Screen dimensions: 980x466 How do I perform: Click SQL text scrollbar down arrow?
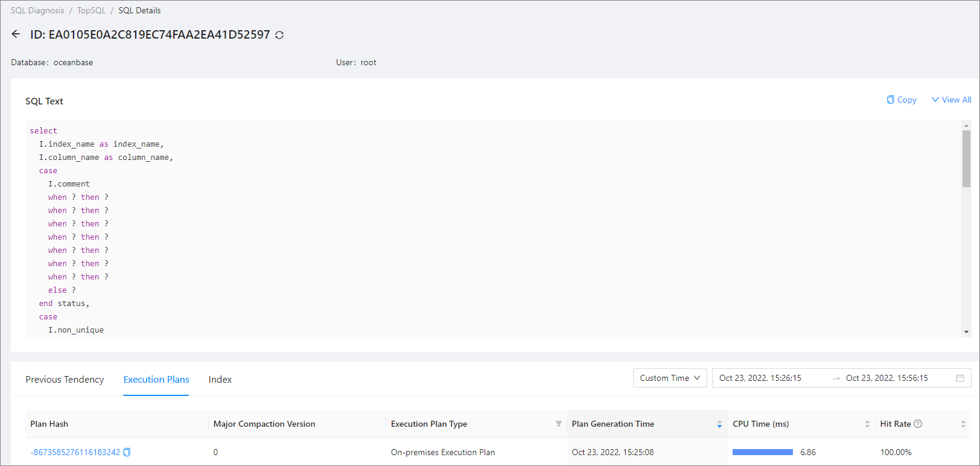pyautogui.click(x=966, y=331)
